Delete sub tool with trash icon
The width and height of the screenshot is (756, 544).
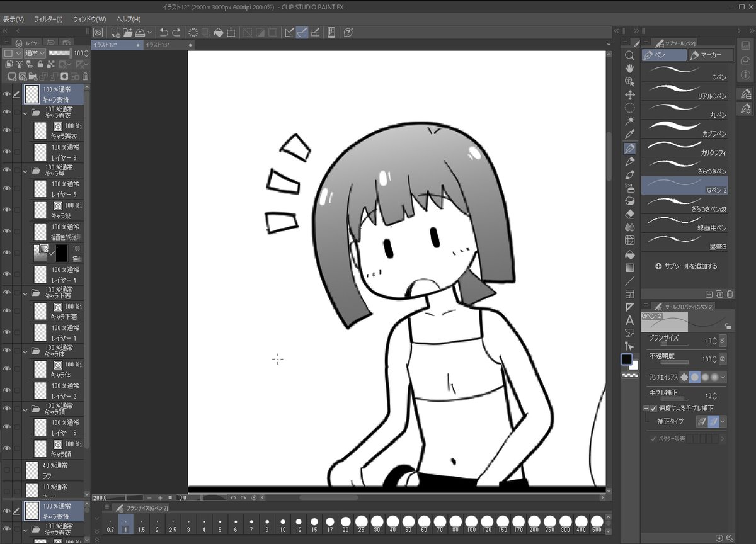(730, 294)
